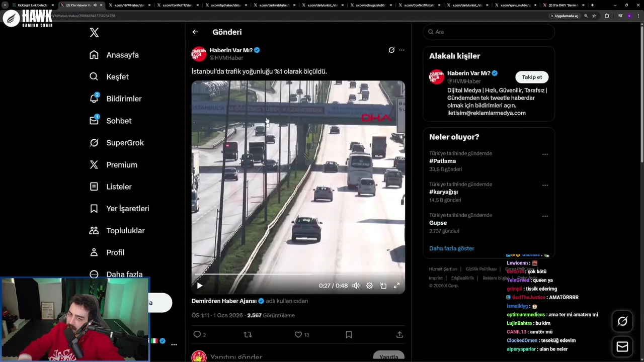The width and height of the screenshot is (644, 362).
Task: Bookmark the post with the bookmark icon
Action: [x=349, y=334]
